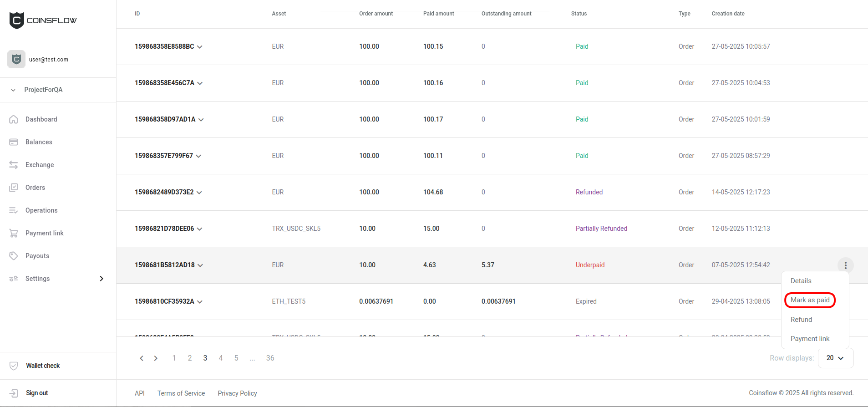
Task: Click the Dashboard home icon
Action: [14, 119]
